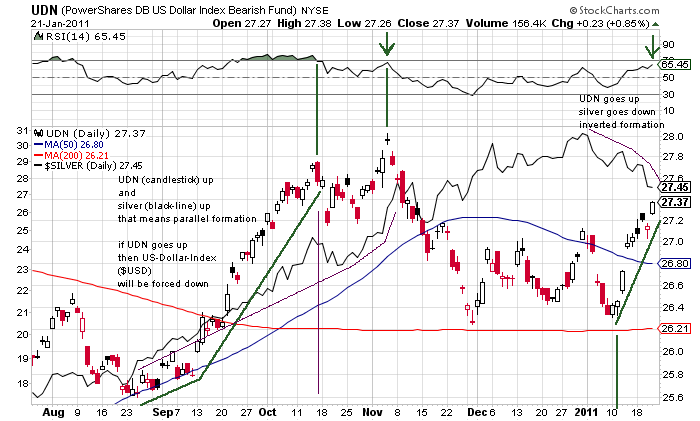The height and width of the screenshot is (421, 700).
Task: Click the Nov month label on the date axis
Action: [x=372, y=412]
